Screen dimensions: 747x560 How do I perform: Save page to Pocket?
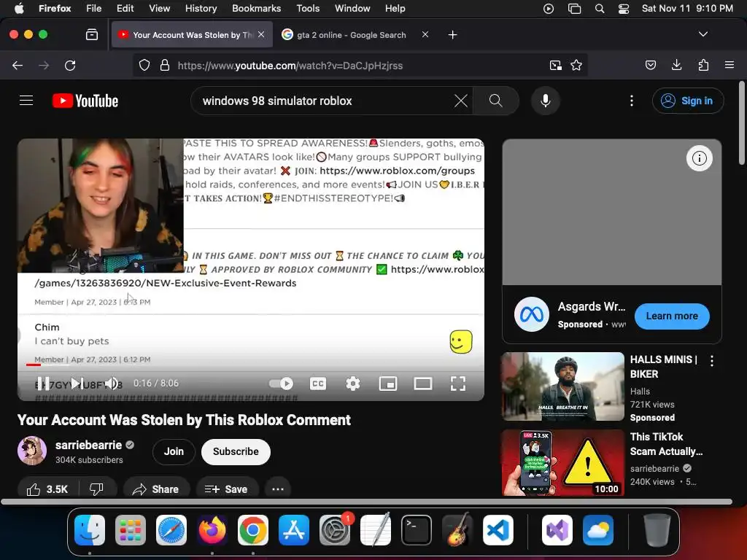point(650,65)
